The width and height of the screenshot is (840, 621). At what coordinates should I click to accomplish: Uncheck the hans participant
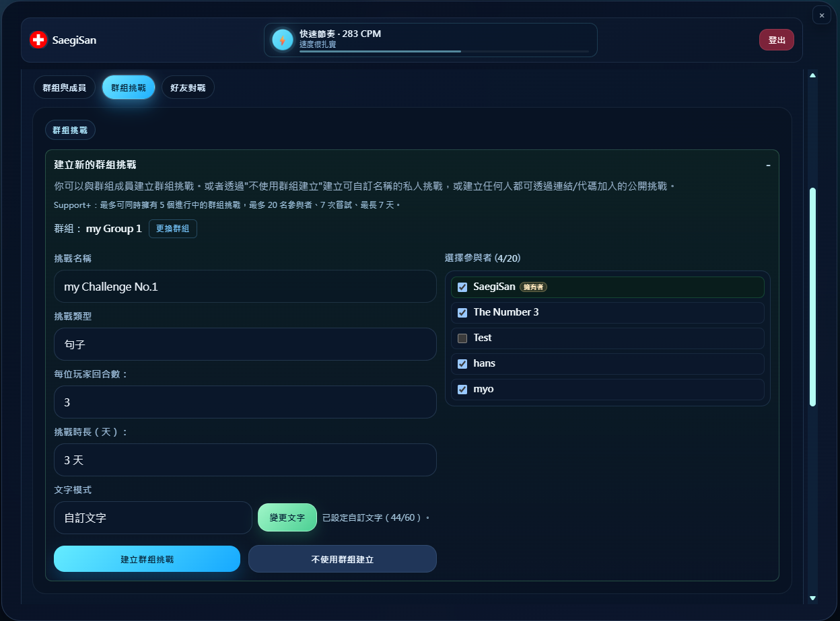pos(462,364)
